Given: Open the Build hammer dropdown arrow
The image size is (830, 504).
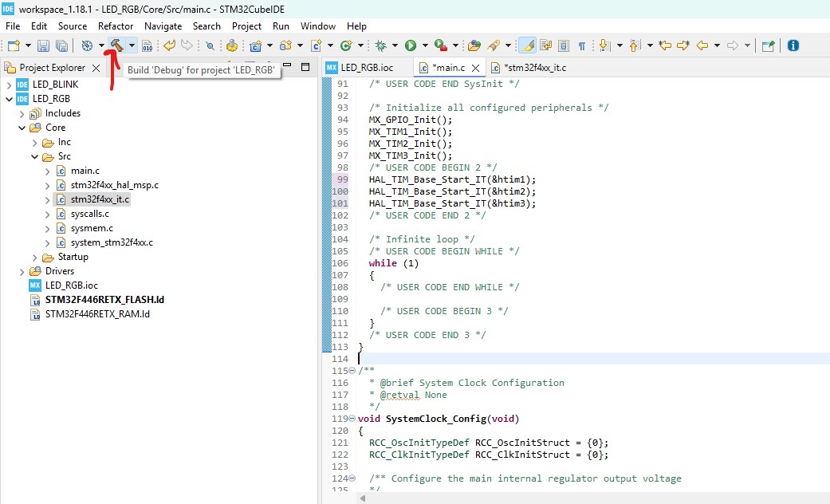Looking at the screenshot, I should [x=132, y=45].
